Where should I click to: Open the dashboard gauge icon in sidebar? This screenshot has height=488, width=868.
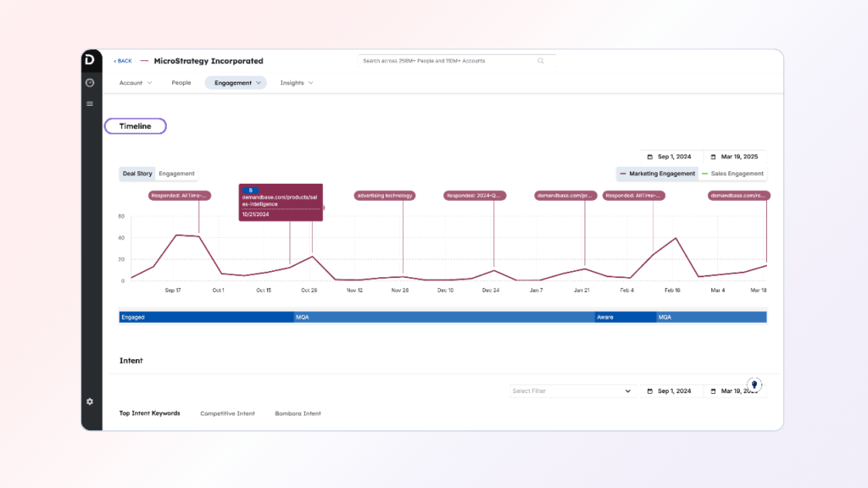click(x=90, y=82)
